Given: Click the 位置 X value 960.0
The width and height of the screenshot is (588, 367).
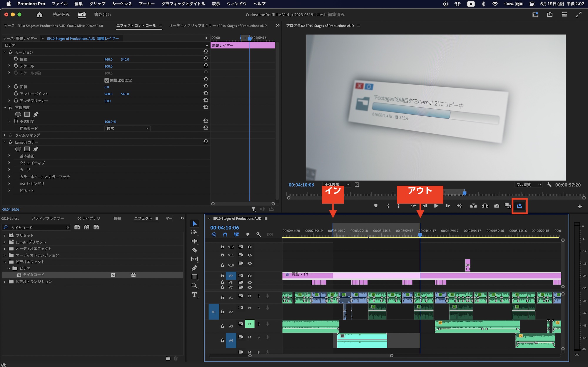Looking at the screenshot, I should (108, 59).
